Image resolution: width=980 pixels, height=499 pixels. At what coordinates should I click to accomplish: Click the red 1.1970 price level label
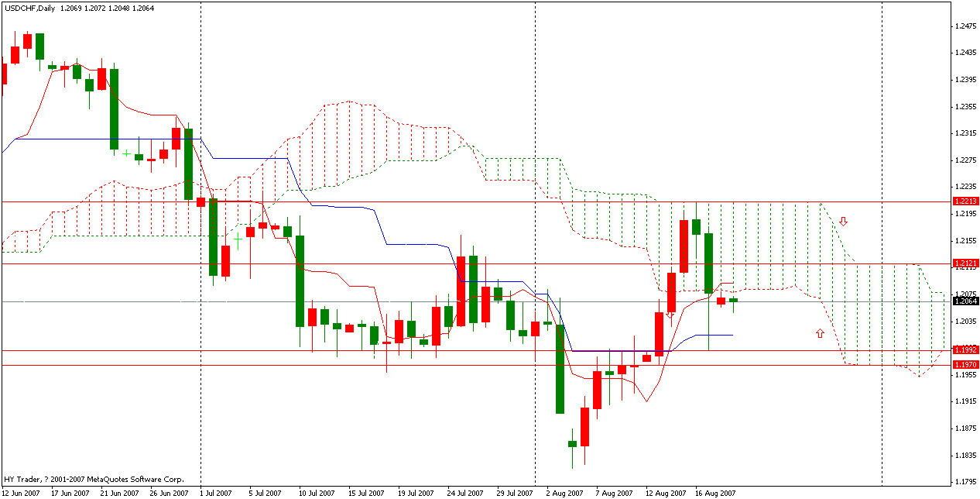pos(966,365)
